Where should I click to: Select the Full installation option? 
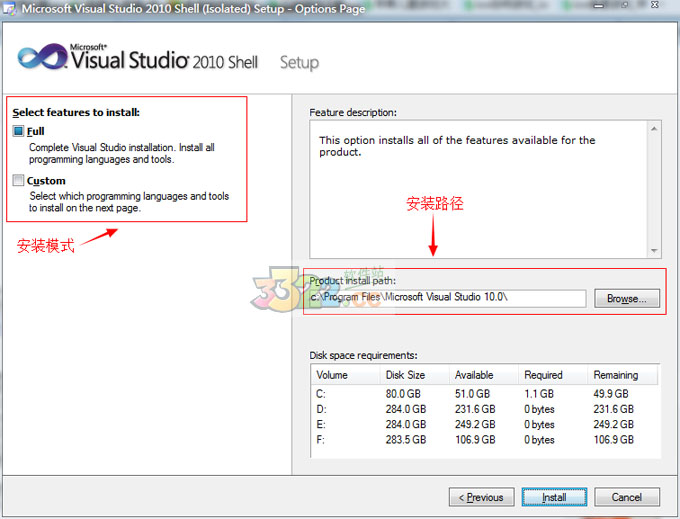[18, 131]
